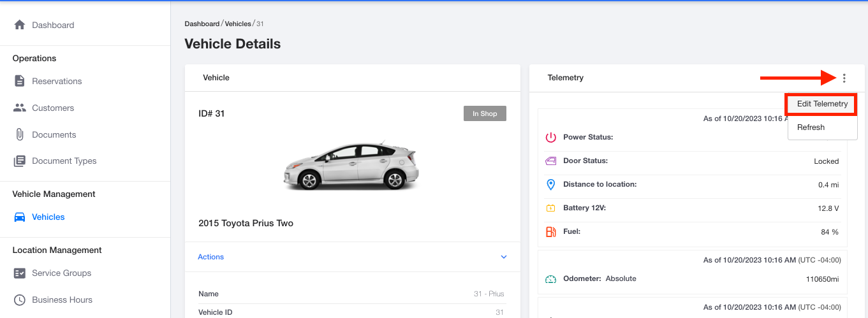Click the Fuel pump icon
Screen dimensions: 868x318
coord(551,232)
